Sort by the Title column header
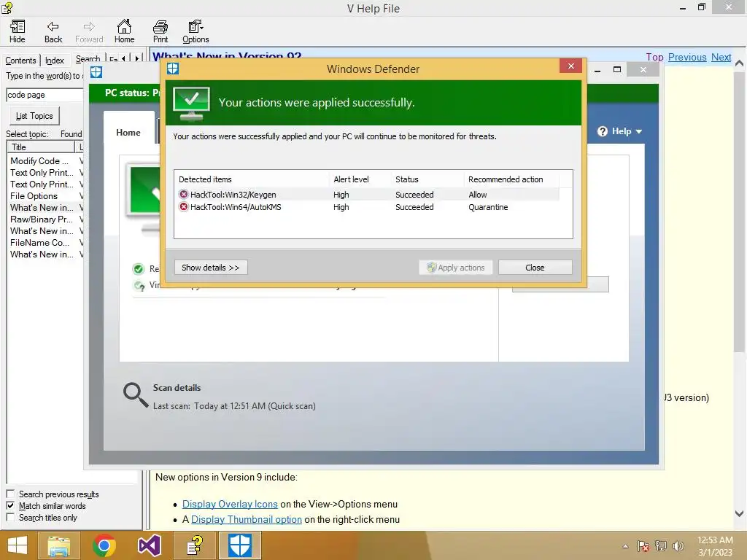Viewport: 747px width, 560px height. [x=41, y=147]
